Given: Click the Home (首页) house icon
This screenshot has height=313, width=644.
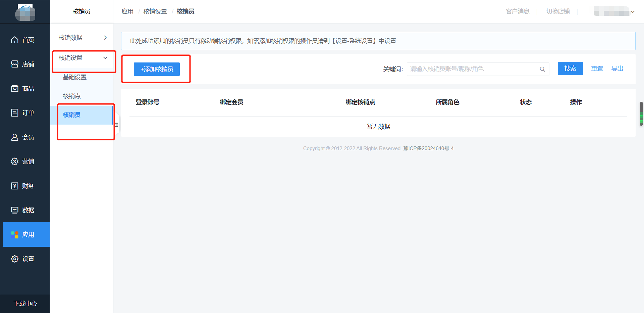Looking at the screenshot, I should coord(15,40).
